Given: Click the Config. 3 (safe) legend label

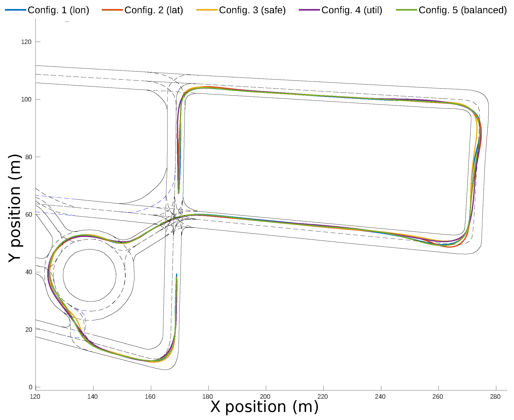Looking at the screenshot, I should pos(252,10).
